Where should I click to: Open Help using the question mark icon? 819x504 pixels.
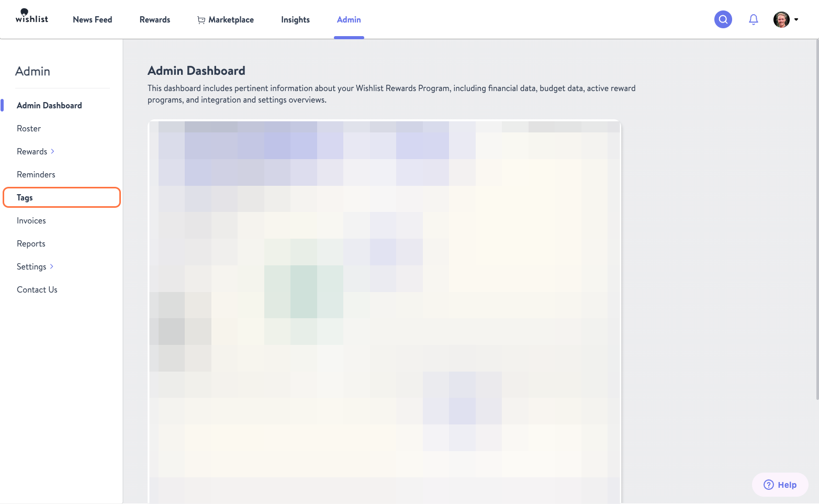[768, 485]
